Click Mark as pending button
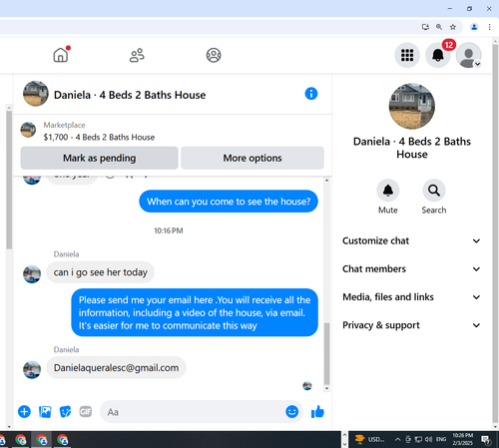499x448 pixels. tap(99, 158)
